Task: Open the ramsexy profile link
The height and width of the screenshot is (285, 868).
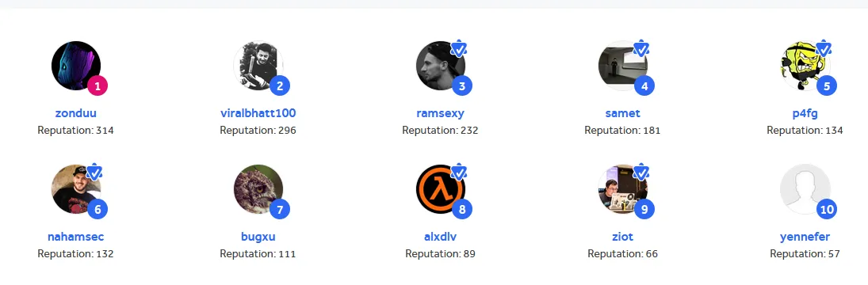Action: (440, 113)
